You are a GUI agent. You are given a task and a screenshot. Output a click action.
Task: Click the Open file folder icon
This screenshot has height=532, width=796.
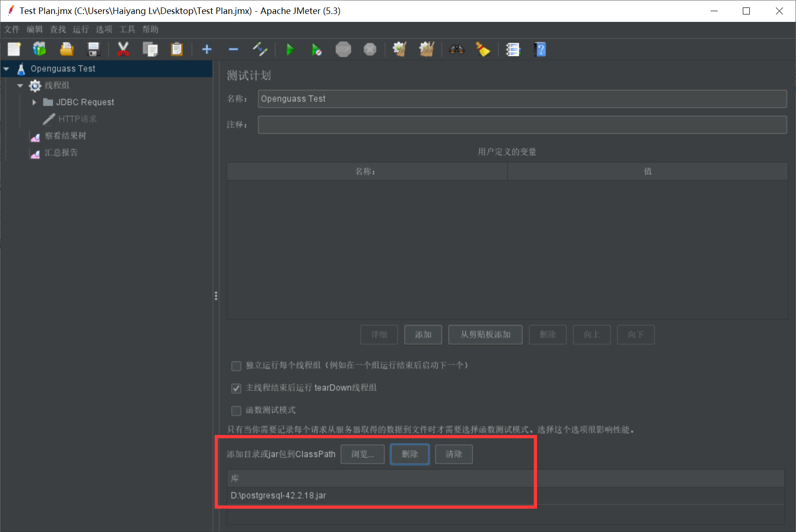point(67,49)
